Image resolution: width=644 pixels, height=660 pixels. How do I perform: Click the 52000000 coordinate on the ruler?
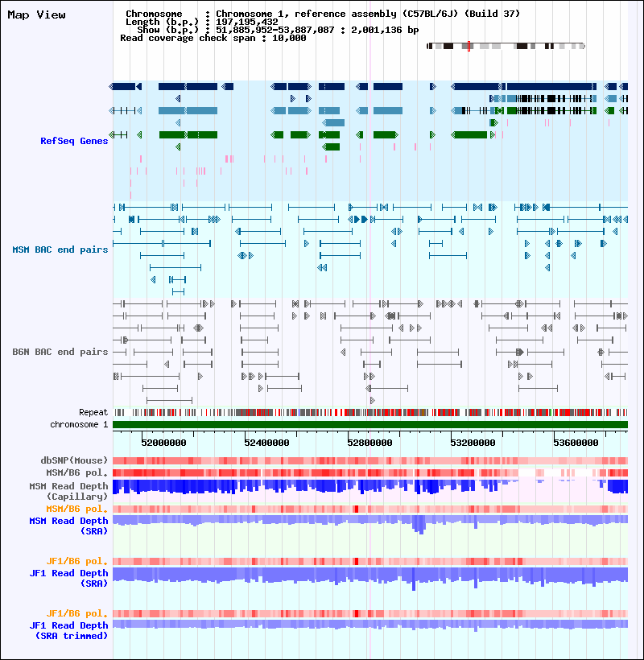click(x=163, y=443)
